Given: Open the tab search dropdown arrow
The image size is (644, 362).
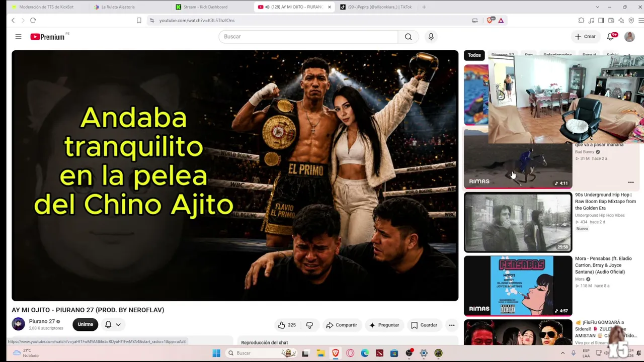Looking at the screenshot, I should pos(597,7).
